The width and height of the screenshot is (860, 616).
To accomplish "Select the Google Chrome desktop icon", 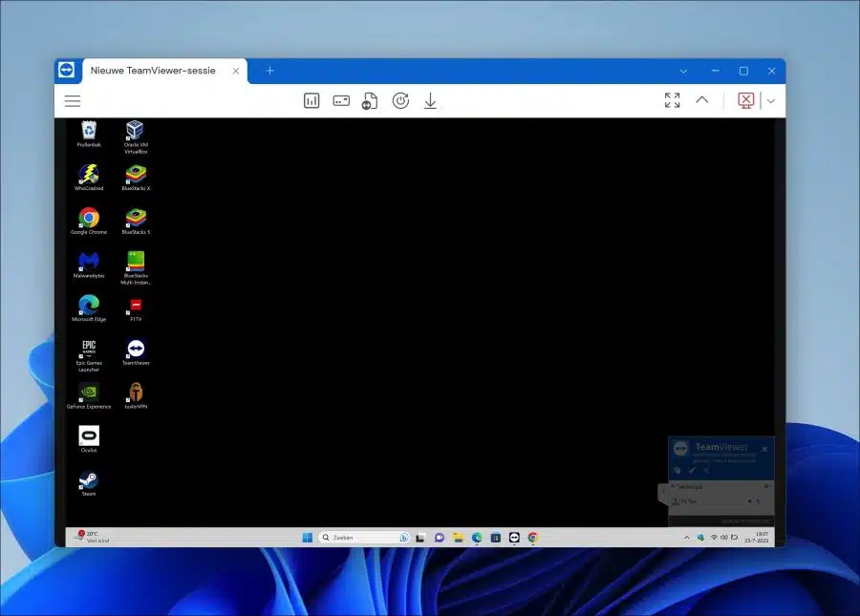I will 89,221.
